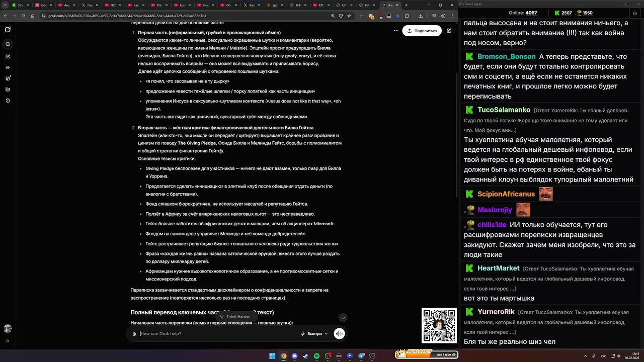Click the ScipionAfricanus username in chat

pos(506,194)
